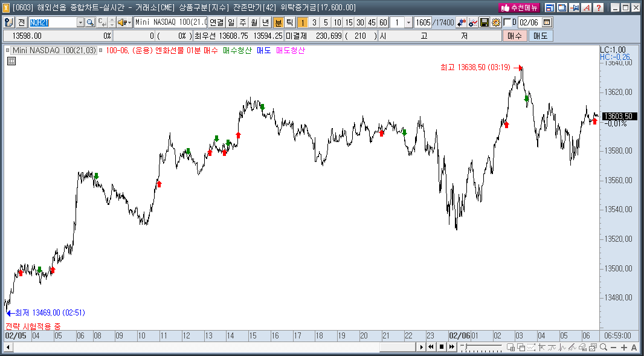Click the chart window grid icon at bottom
This screenshot has height=356, width=644.
tap(511, 347)
